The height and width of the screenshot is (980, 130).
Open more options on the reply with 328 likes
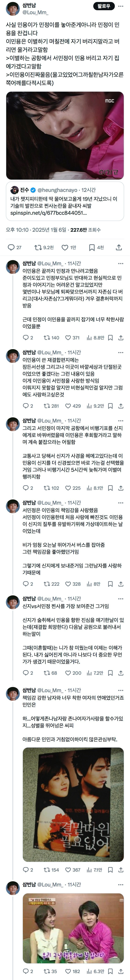click(121, 503)
